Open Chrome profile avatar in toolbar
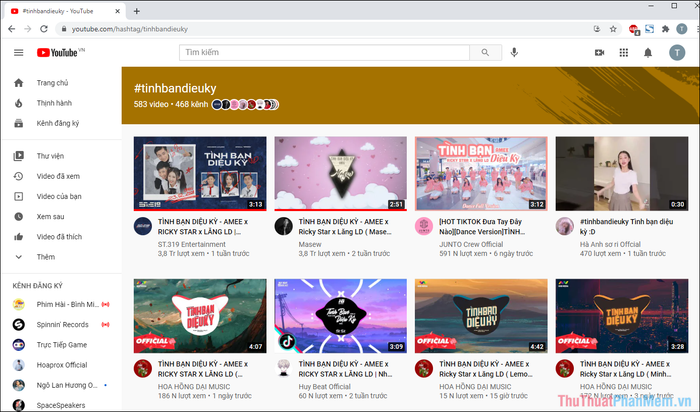Image resolution: width=700 pixels, height=412 pixels. tap(682, 29)
